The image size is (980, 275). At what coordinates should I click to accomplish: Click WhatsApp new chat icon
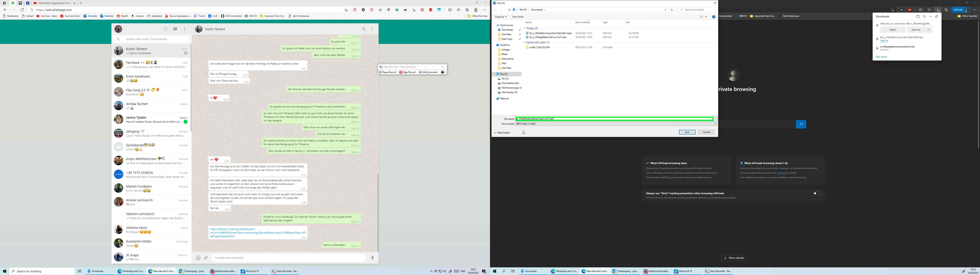pos(175,29)
